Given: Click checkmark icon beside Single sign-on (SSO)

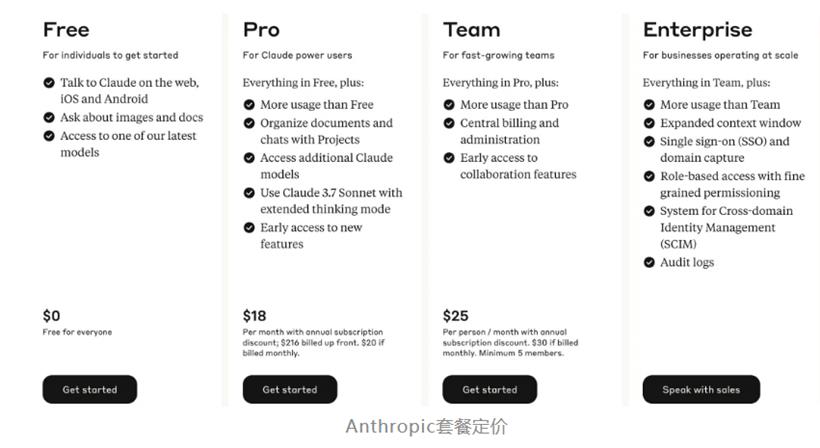Looking at the screenshot, I should click(x=649, y=142).
